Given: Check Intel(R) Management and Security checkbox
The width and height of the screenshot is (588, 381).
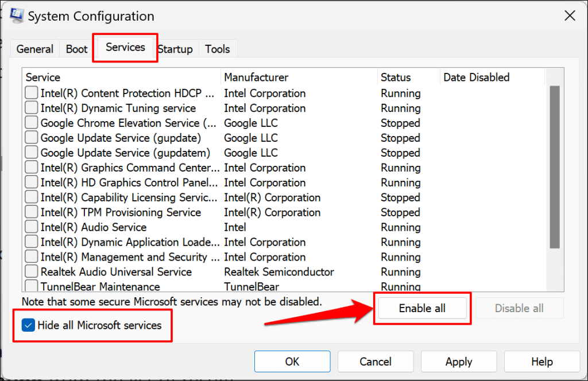Looking at the screenshot, I should (32, 257).
